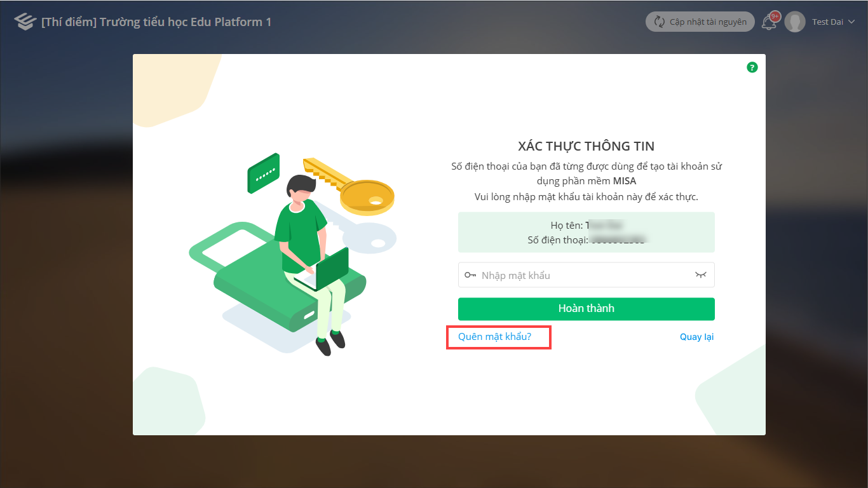Click the key icon in password field

click(x=470, y=275)
